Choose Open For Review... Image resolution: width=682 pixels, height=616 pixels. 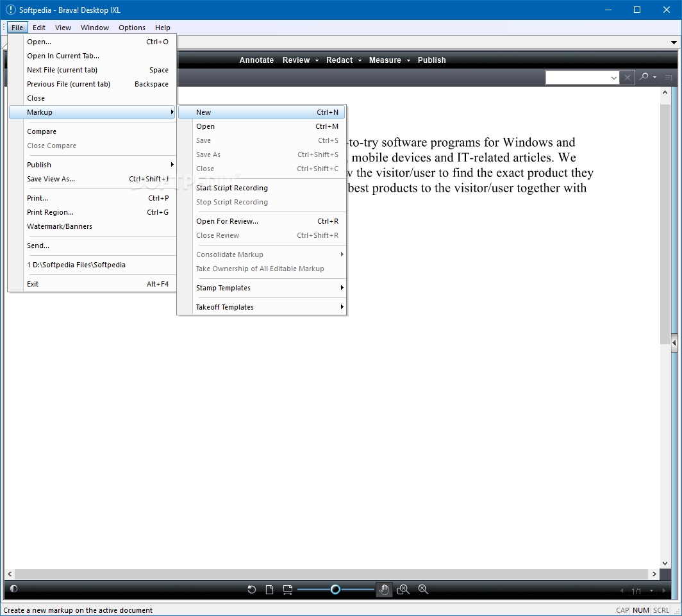tap(262, 221)
